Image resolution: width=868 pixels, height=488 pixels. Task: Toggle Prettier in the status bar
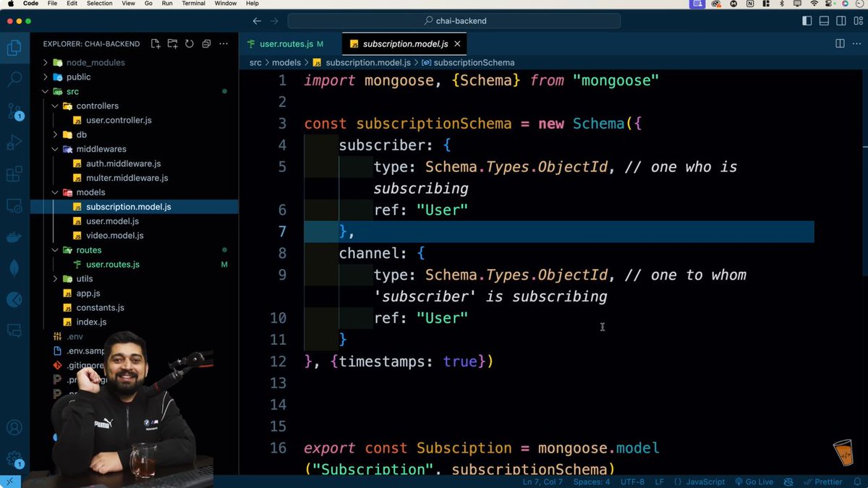click(824, 481)
